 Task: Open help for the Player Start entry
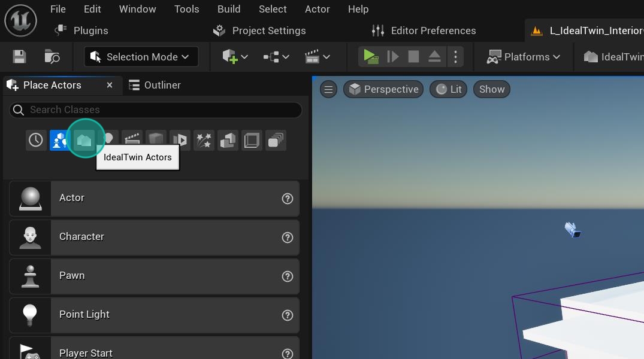pyautogui.click(x=288, y=354)
